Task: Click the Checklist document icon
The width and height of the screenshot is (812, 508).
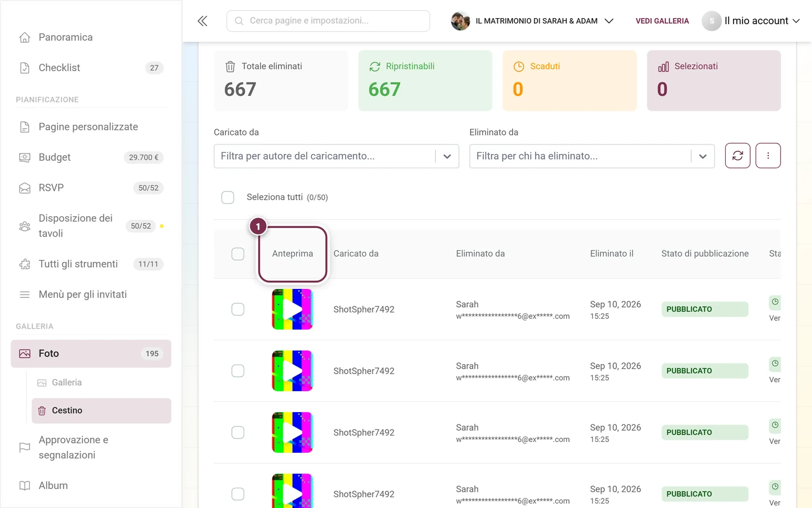Action: (x=25, y=68)
